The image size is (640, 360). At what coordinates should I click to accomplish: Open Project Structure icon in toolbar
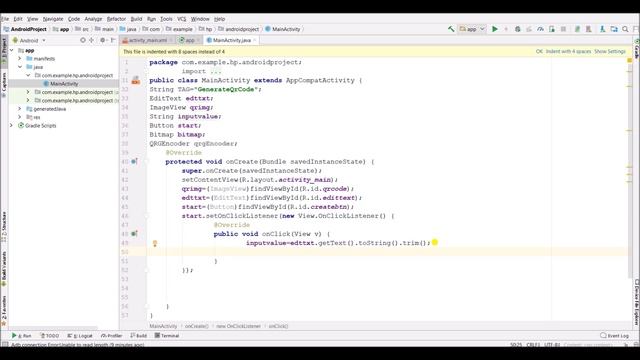point(614,29)
